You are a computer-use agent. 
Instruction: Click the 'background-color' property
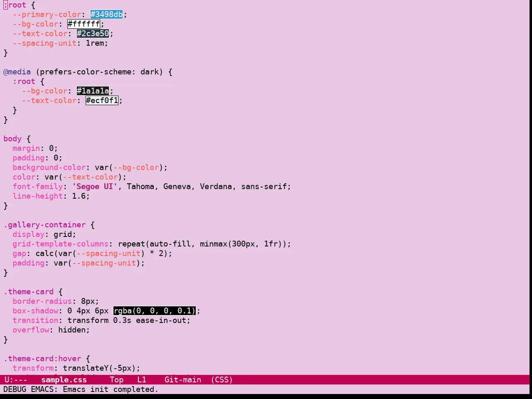click(x=49, y=167)
